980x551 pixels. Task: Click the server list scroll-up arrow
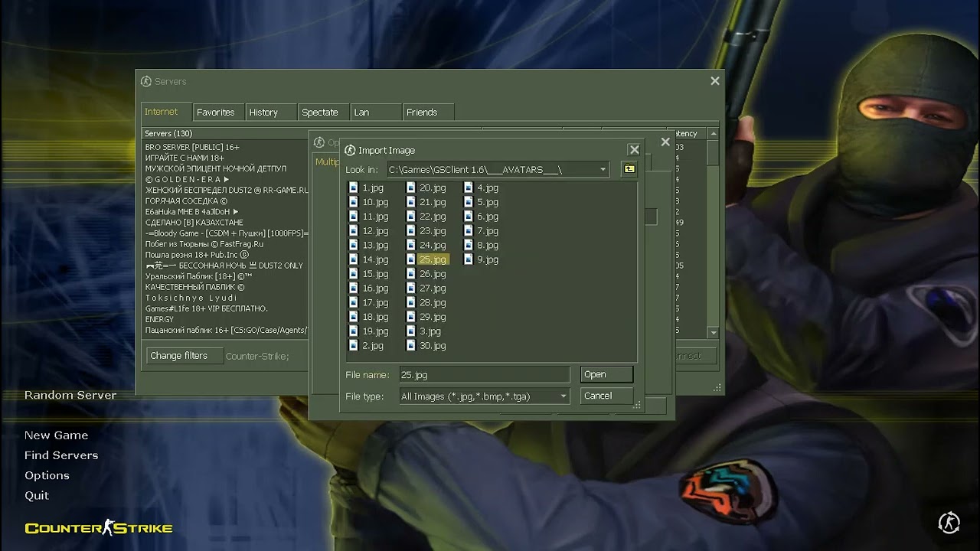[x=714, y=133]
